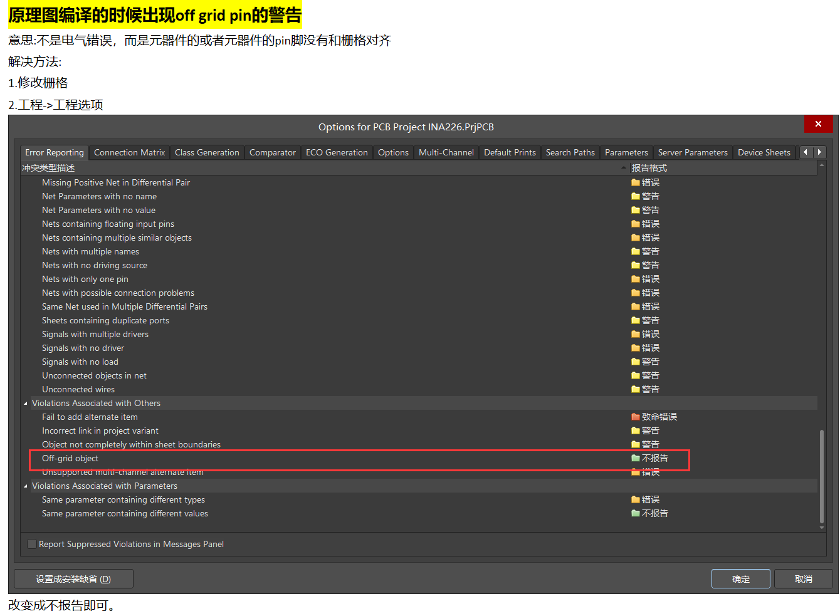Enable Report Suppressed Violations in Messages Panel
This screenshot has height=616, width=840.
[x=31, y=544]
